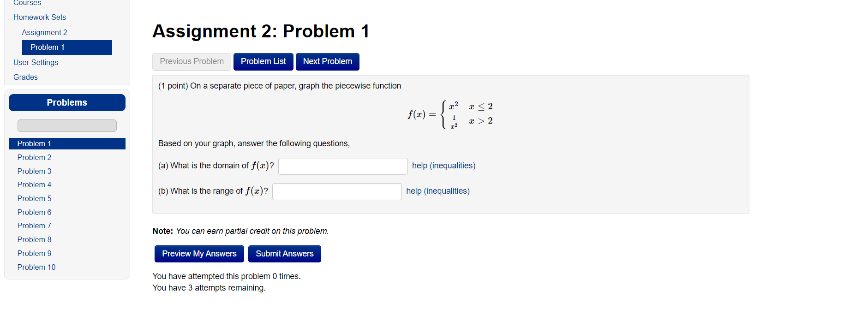Advance to the Next Problem
The image size is (868, 315).
327,61
